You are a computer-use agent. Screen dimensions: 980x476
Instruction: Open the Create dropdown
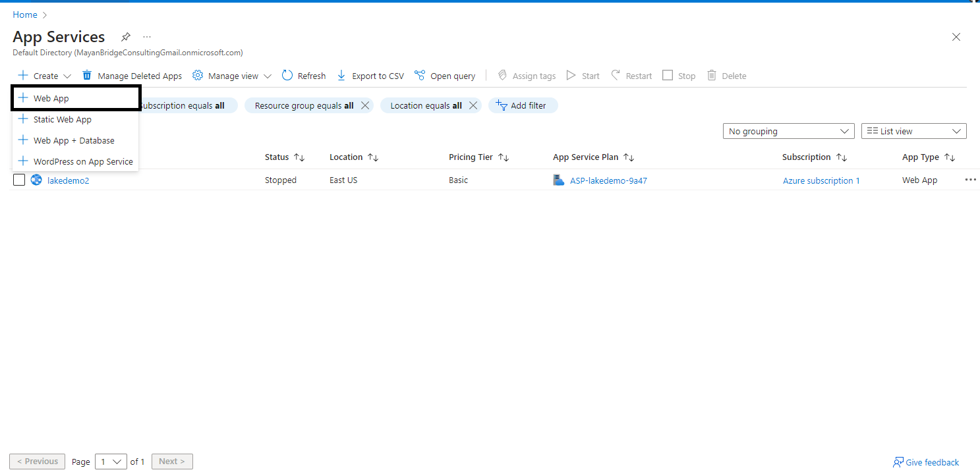click(x=44, y=76)
